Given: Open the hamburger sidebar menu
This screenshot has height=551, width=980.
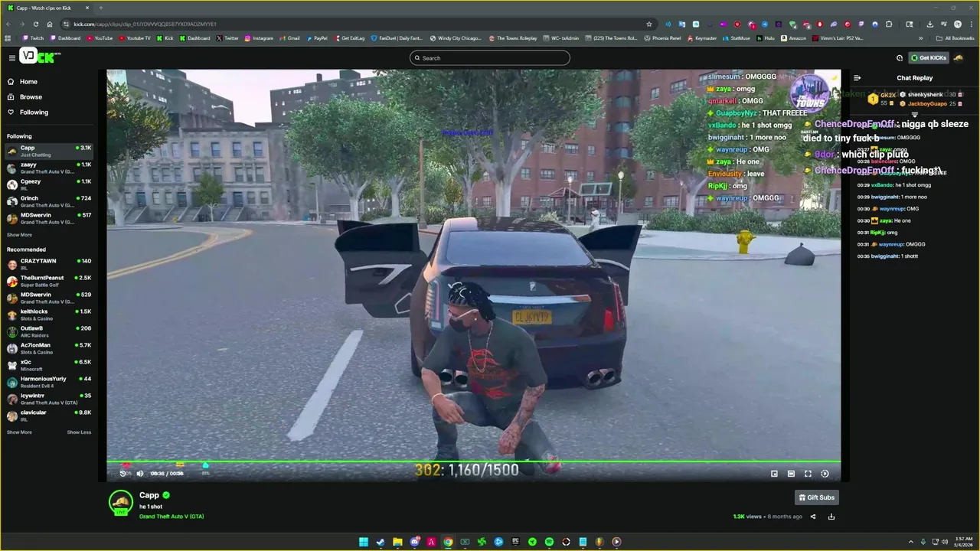Looking at the screenshot, I should click(12, 58).
